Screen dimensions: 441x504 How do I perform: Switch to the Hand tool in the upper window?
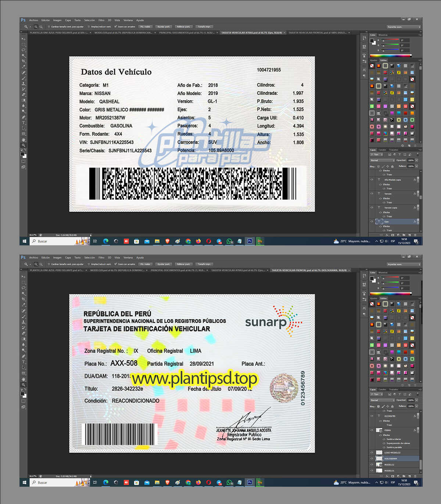click(24, 140)
